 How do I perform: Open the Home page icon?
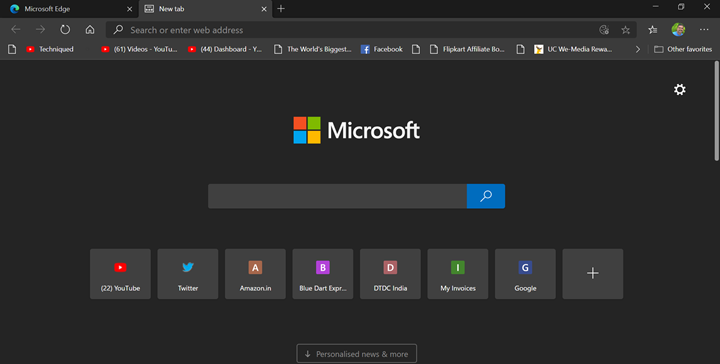pyautogui.click(x=90, y=30)
